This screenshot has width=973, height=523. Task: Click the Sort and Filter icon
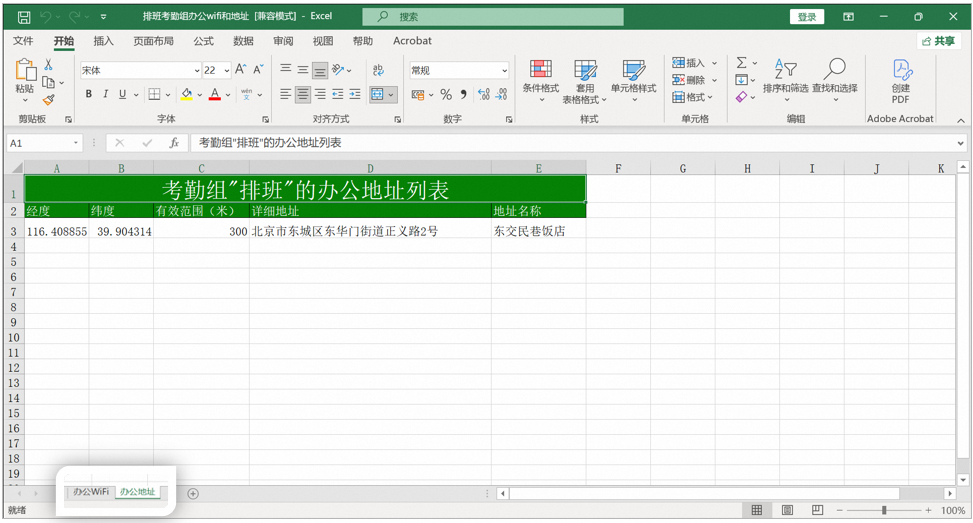[785, 69]
